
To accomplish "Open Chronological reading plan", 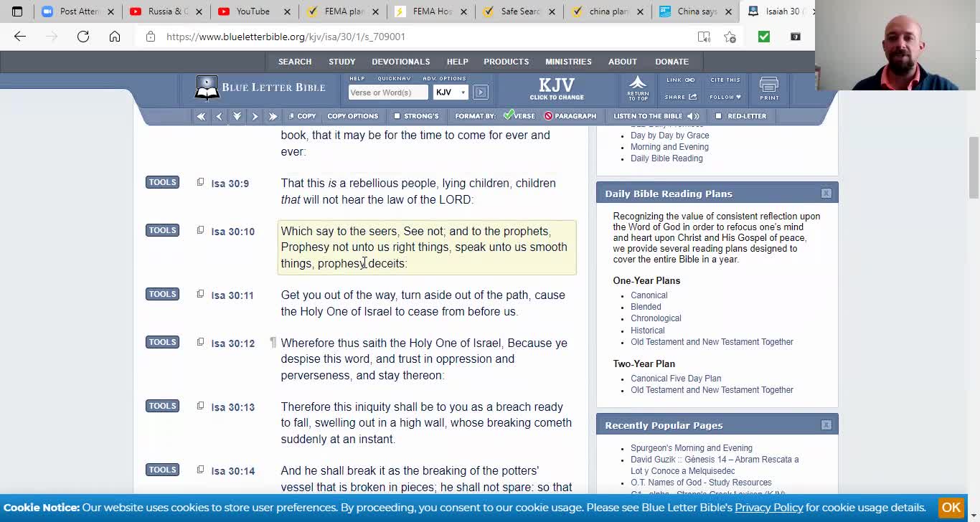I will (656, 318).
